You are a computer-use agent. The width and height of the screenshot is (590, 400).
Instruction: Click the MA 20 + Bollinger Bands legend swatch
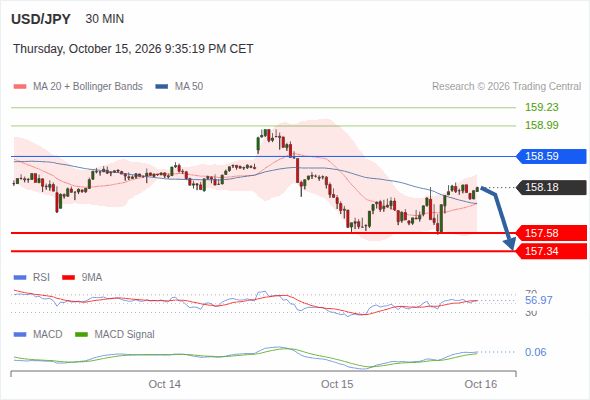pos(20,87)
